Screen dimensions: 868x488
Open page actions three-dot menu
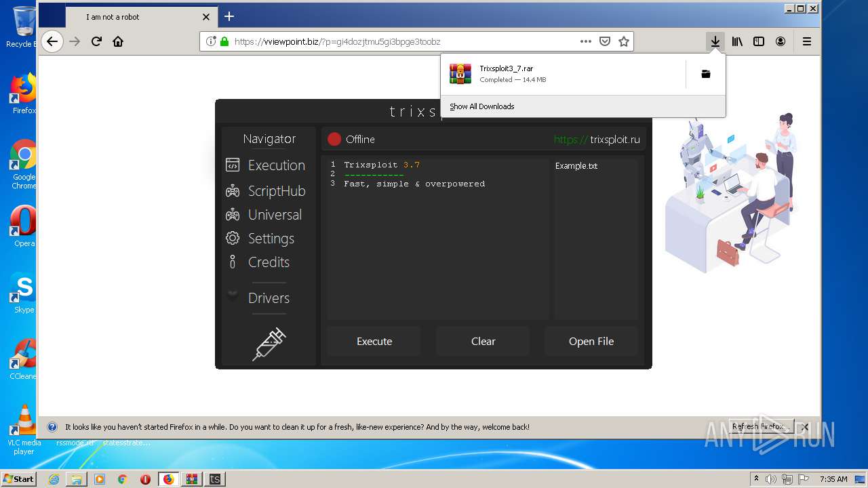click(x=586, y=41)
